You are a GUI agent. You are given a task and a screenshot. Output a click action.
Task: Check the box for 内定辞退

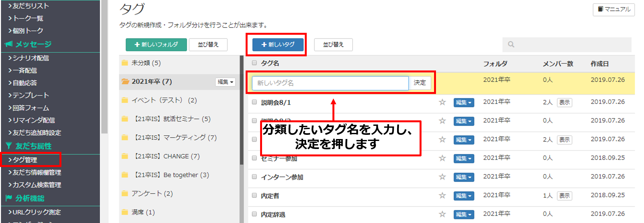tap(254, 214)
